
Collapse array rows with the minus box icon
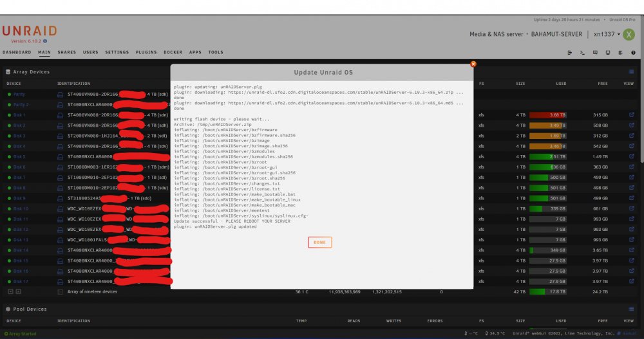(x=11, y=292)
